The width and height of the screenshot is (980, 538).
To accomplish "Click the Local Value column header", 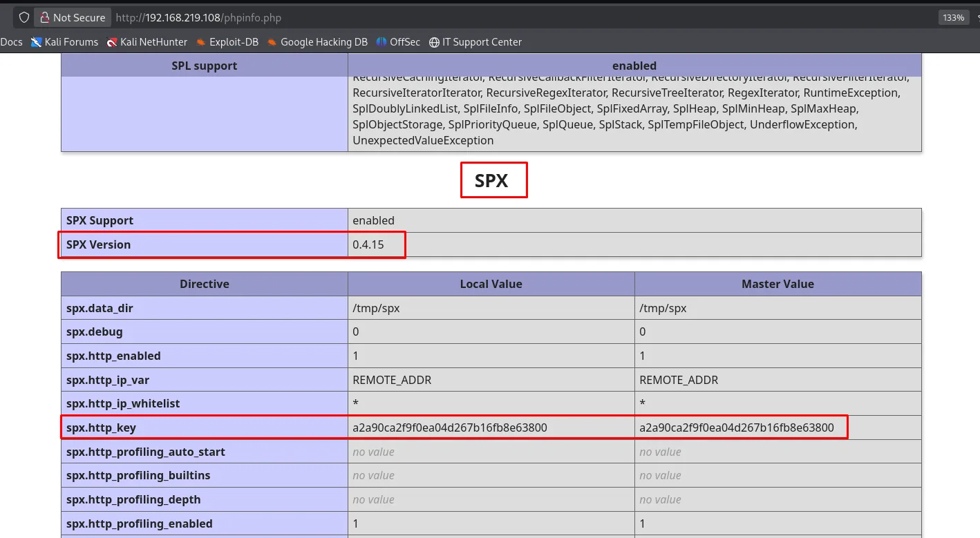I will pos(491,284).
